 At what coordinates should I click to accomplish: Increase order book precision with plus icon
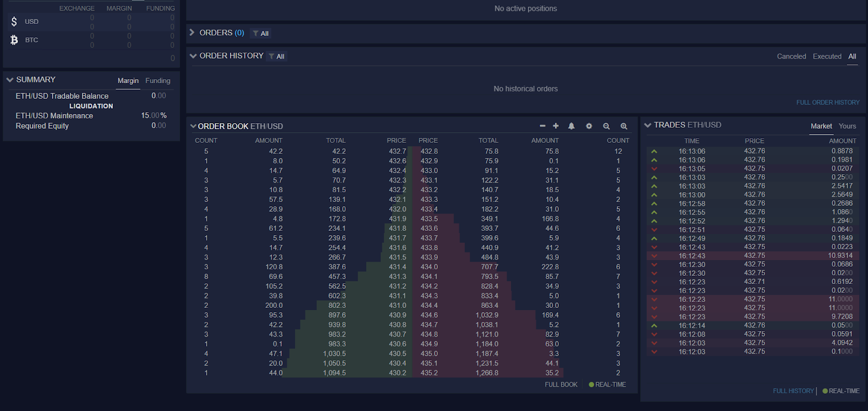(556, 126)
